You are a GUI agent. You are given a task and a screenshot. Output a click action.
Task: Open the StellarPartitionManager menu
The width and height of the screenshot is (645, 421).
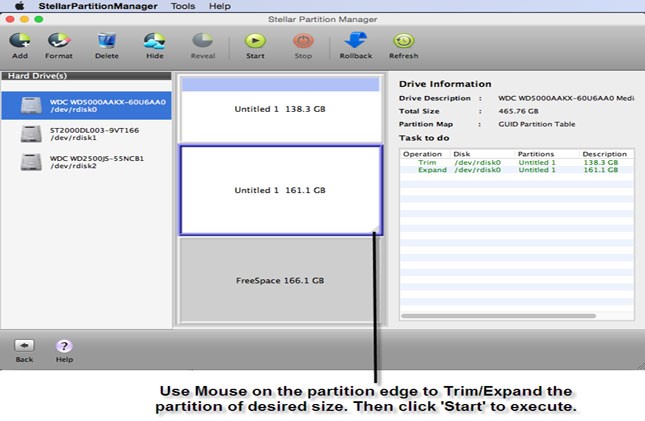(x=98, y=6)
